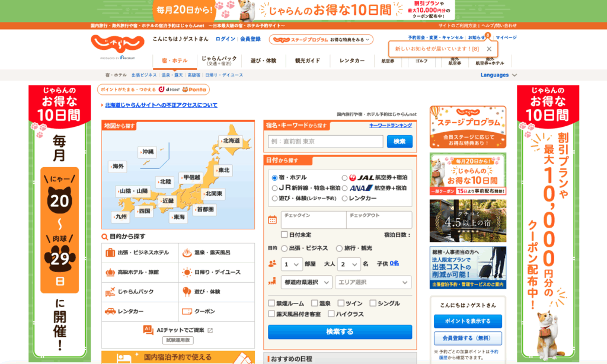The height and width of the screenshot is (364, 607).
Task: Click the AI chat icon
Action: point(148,330)
